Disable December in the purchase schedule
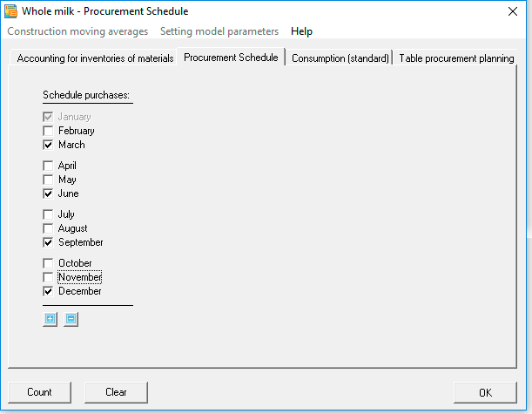The height and width of the screenshot is (414, 532). pos(48,291)
